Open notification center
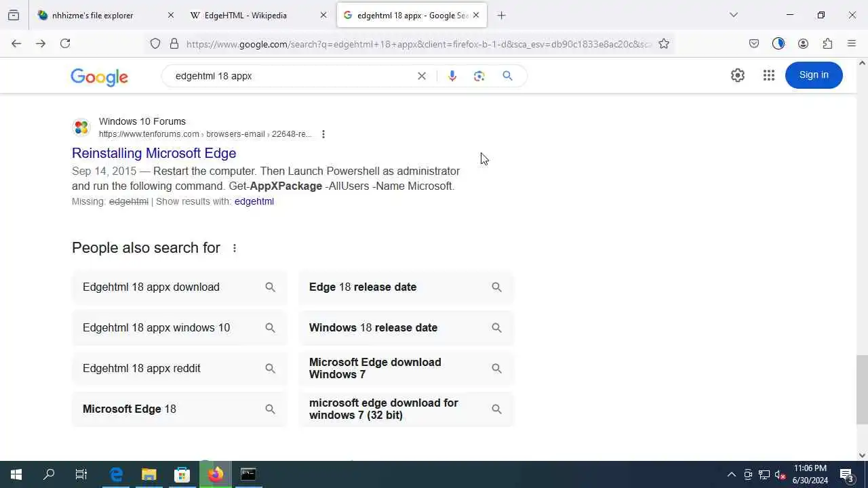868x488 pixels. click(x=847, y=474)
